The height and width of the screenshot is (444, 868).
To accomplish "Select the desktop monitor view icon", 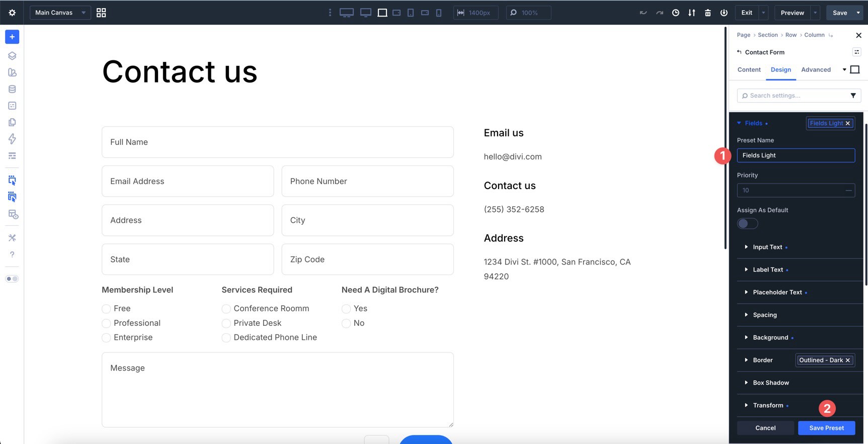I will [x=366, y=13].
